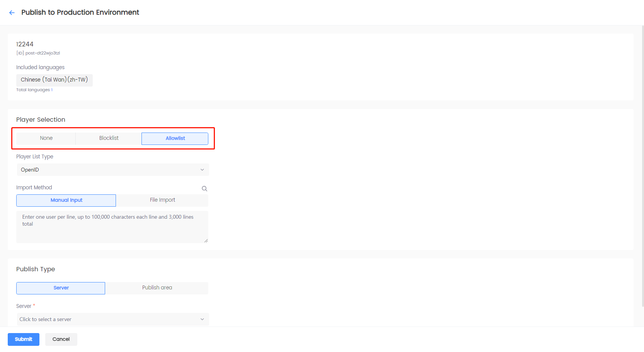644x352 pixels.
Task: Switch to the Manual Input import method
Action: (66, 200)
